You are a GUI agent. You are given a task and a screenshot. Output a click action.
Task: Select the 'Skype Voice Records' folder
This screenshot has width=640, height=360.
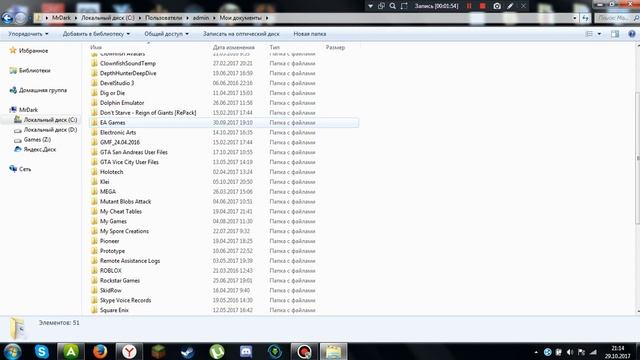125,300
